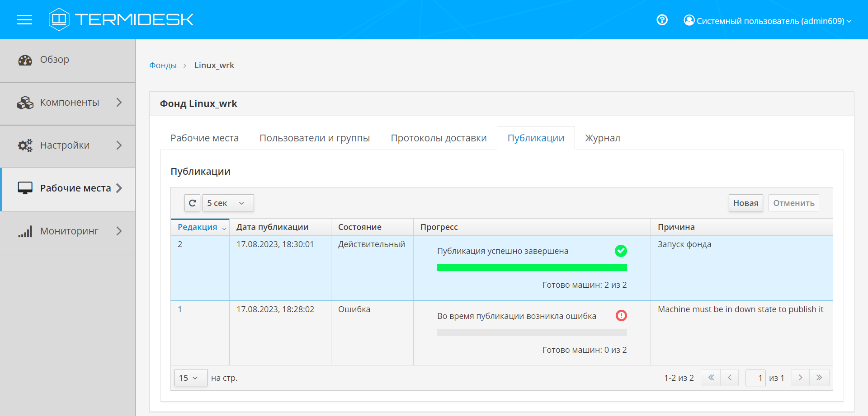Go to last page double-arrow icon
The image size is (868, 416).
click(x=819, y=378)
